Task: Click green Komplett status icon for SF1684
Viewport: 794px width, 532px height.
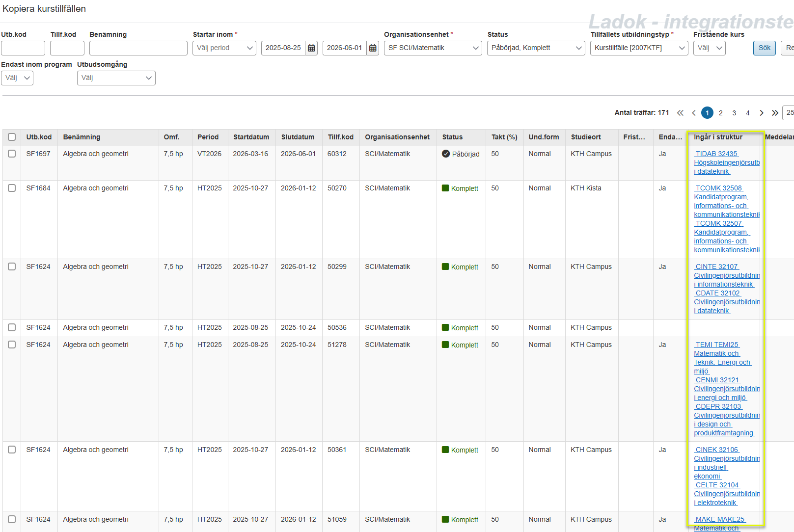Action: coord(445,188)
